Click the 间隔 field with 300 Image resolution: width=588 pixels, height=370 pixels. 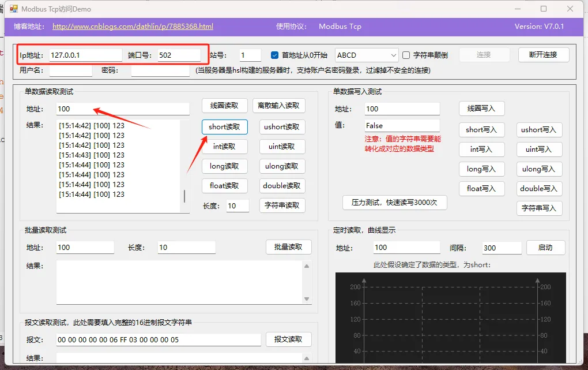coord(502,248)
